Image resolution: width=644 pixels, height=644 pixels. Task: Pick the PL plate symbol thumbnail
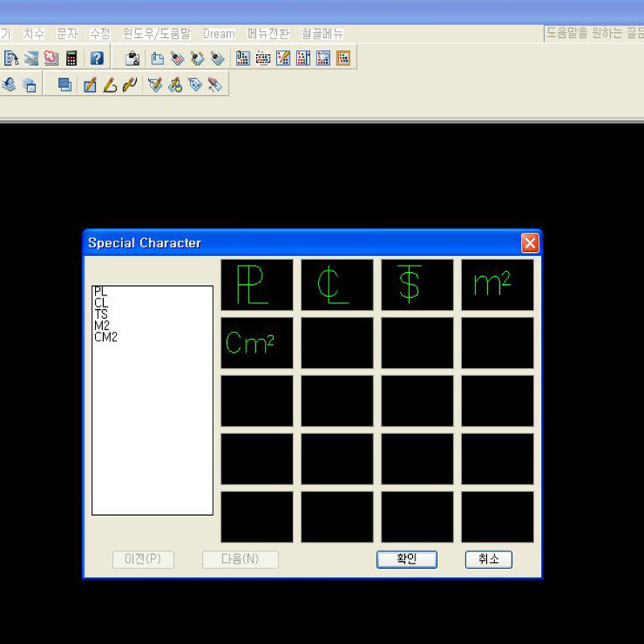pyautogui.click(x=257, y=285)
